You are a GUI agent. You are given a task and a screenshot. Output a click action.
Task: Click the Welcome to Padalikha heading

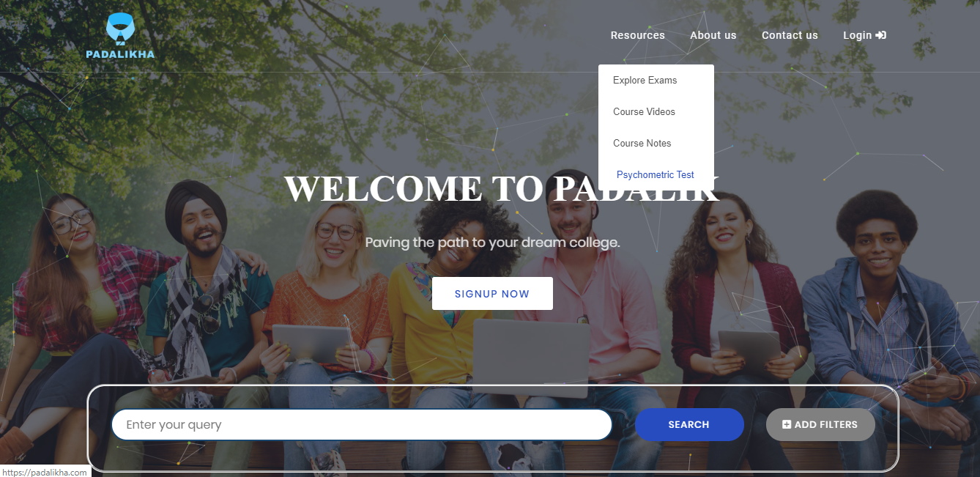[502, 189]
